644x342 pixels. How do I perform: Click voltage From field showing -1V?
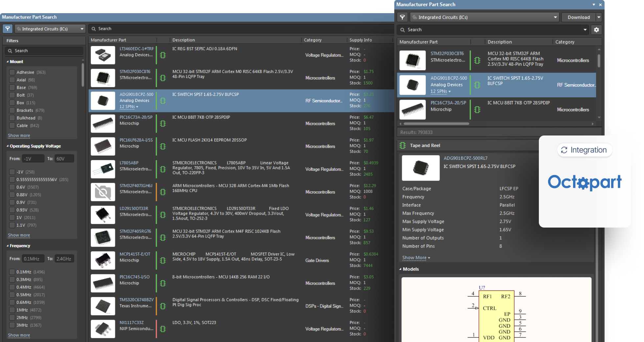coord(33,159)
